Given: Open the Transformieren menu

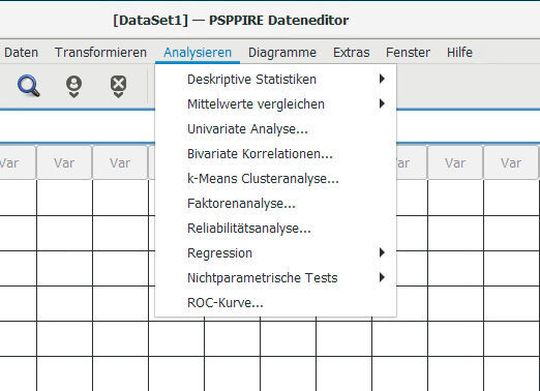Looking at the screenshot, I should (x=101, y=52).
